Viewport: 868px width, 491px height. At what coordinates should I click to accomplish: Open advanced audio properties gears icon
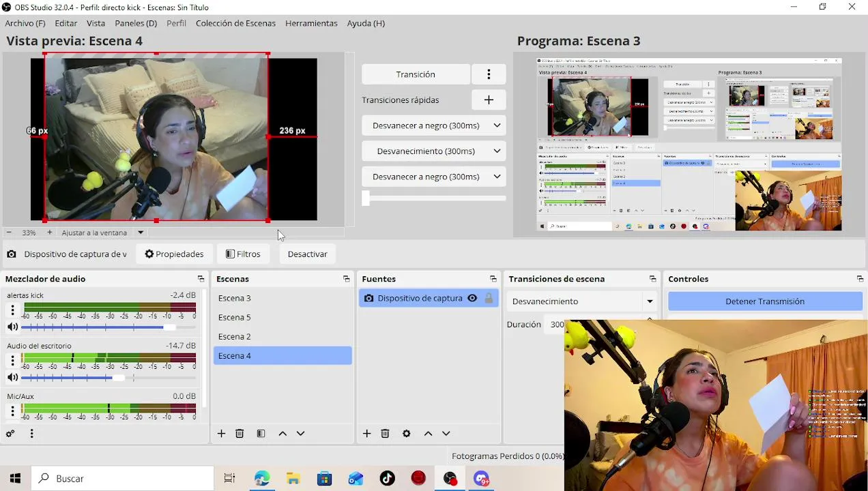click(x=10, y=434)
